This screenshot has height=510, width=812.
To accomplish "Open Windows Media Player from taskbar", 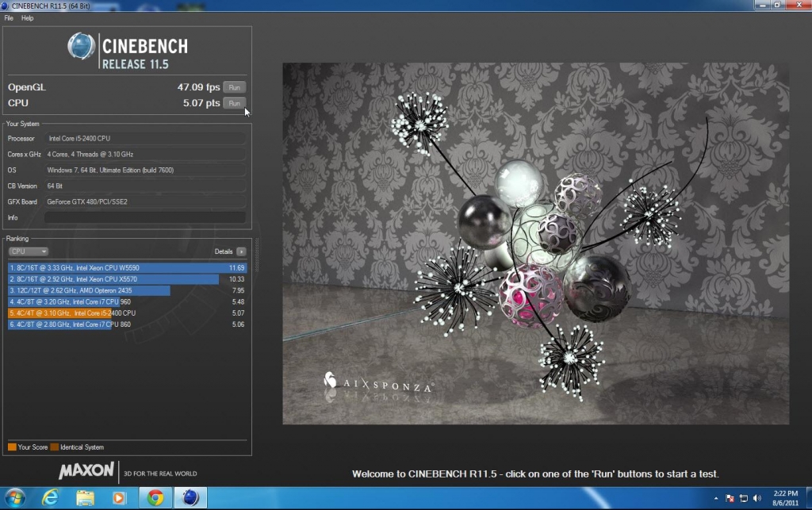I will click(119, 498).
